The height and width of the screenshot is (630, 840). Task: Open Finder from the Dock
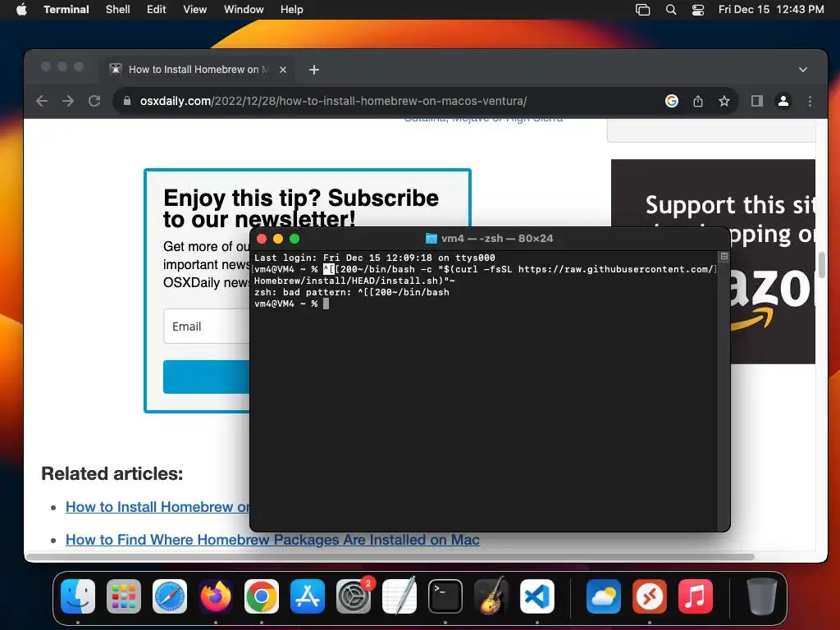tap(78, 596)
